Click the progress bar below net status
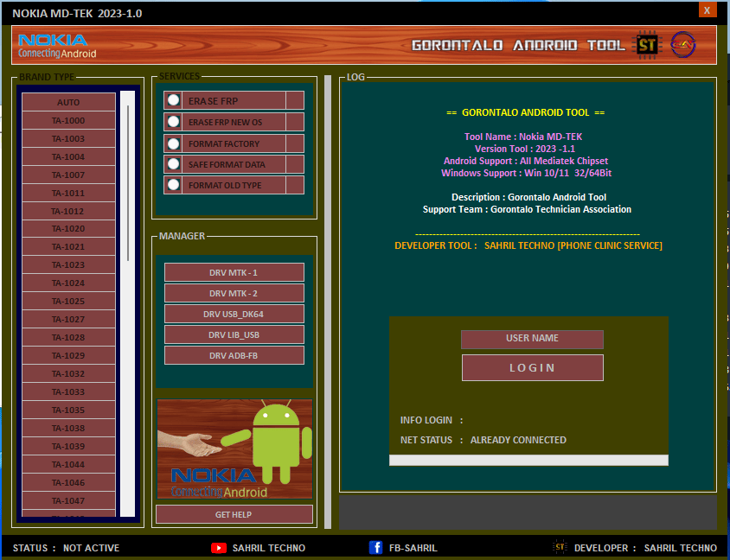 528,460
